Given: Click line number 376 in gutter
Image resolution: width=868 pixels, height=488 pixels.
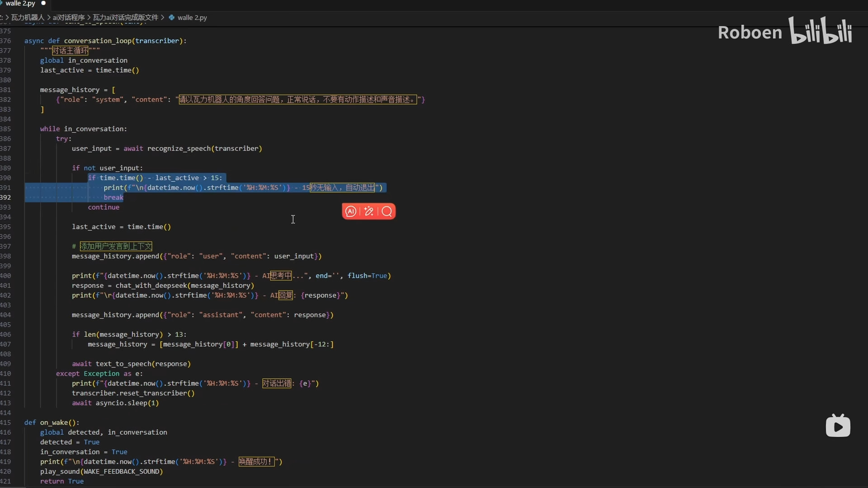Looking at the screenshot, I should (5, 41).
